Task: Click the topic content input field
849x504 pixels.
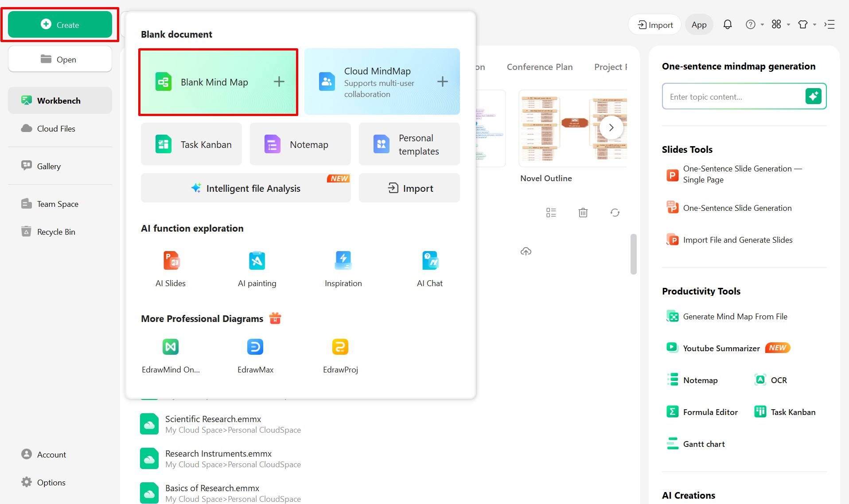Action: coord(733,97)
